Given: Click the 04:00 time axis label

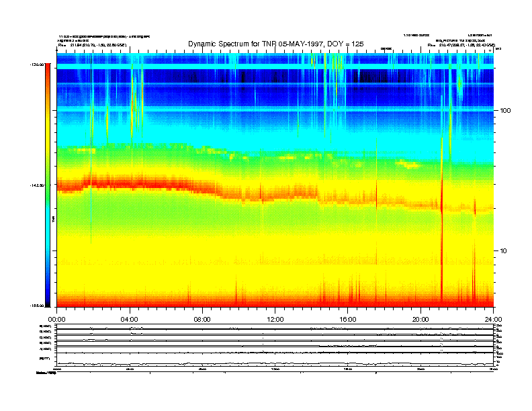Looking at the screenshot, I should [x=130, y=320].
